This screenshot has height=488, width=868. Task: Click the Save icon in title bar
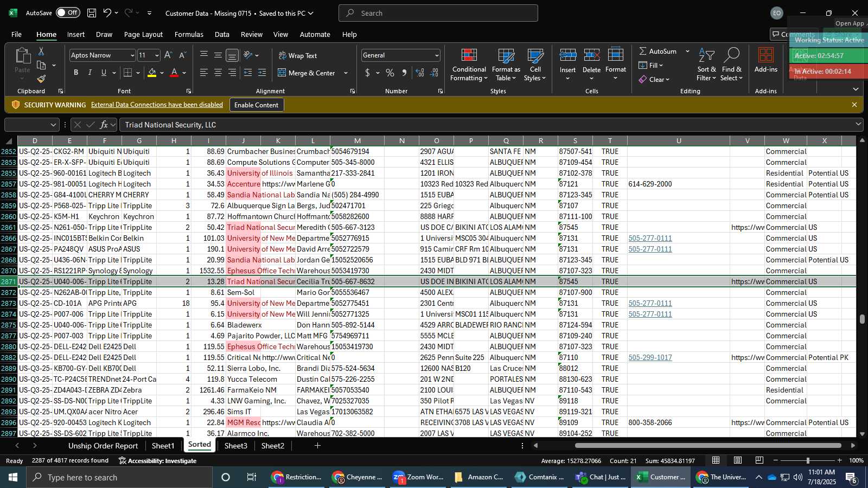[x=92, y=12]
